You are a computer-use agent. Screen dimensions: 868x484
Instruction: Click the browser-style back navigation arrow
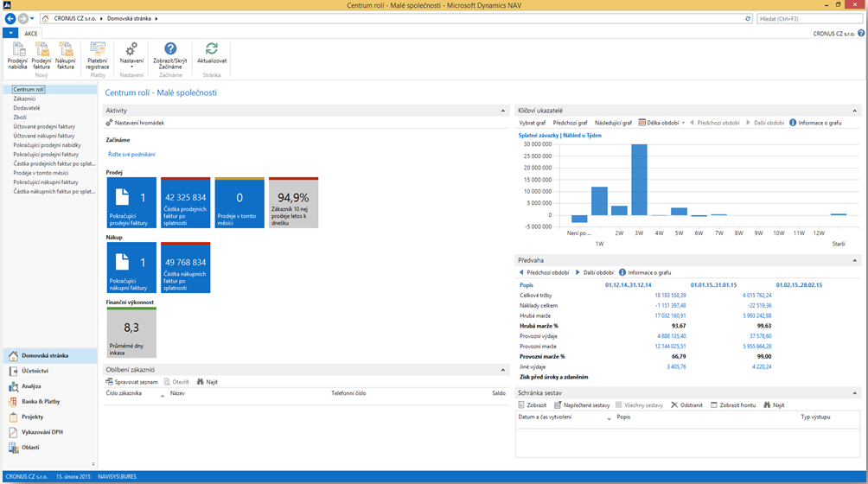click(x=10, y=18)
